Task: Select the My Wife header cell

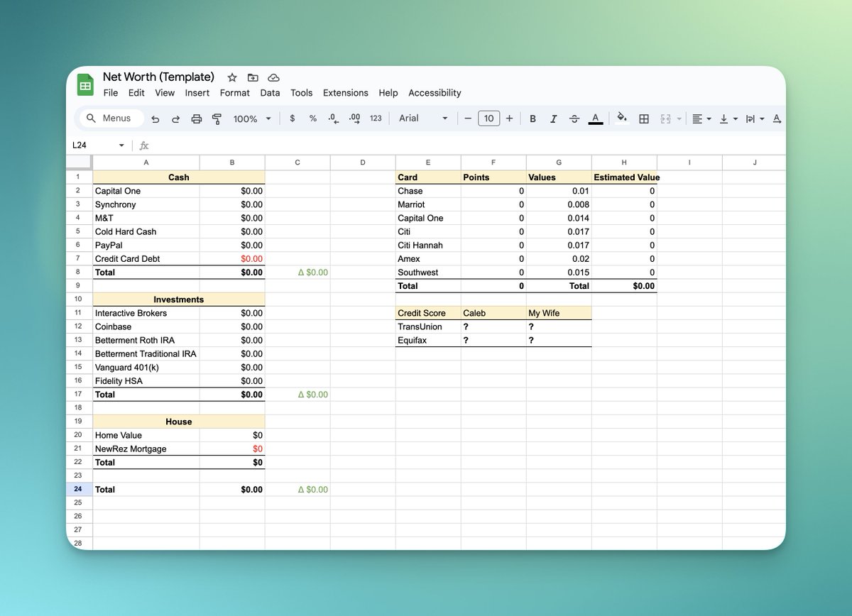Action: (559, 313)
